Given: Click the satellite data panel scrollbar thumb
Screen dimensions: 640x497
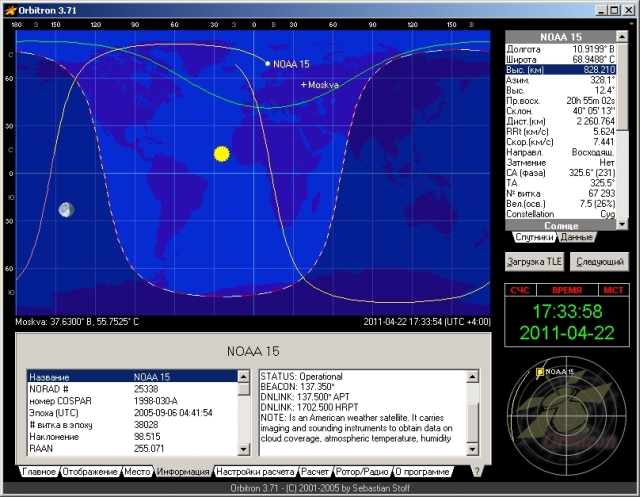Looking at the screenshot, I should (622, 87).
